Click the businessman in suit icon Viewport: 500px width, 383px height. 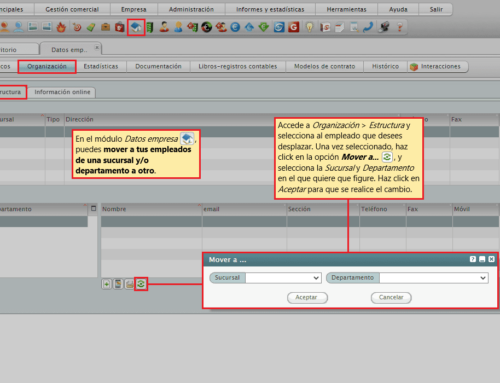[164, 27]
